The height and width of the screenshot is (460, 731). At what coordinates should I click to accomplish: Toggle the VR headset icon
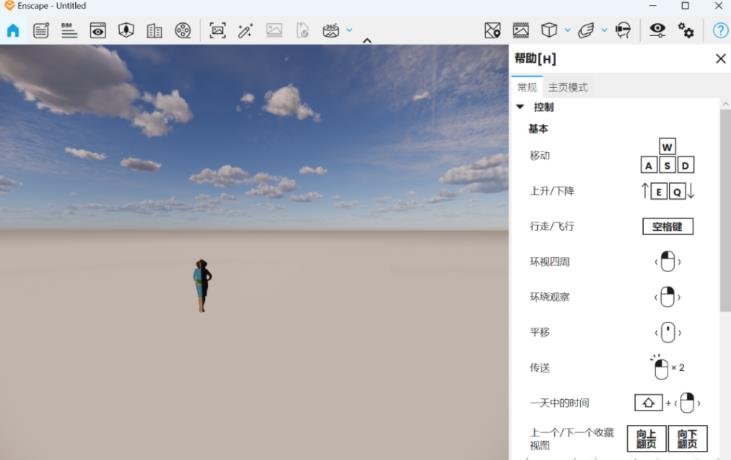(x=623, y=30)
